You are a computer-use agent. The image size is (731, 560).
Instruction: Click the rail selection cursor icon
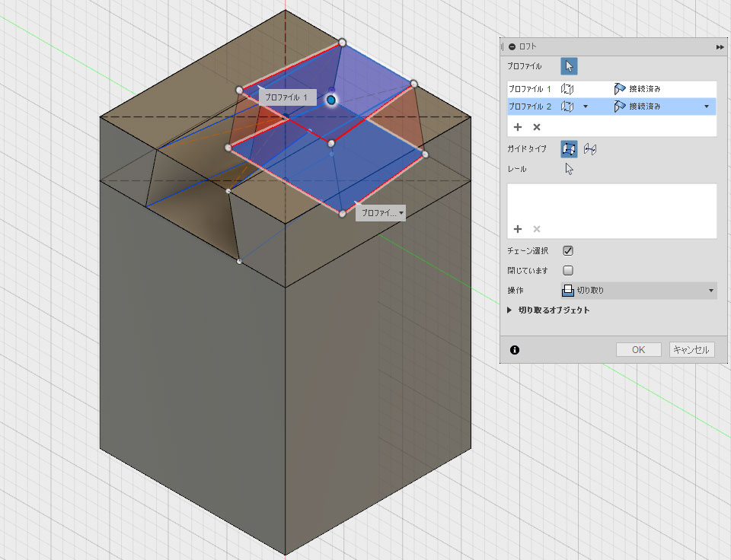(569, 169)
